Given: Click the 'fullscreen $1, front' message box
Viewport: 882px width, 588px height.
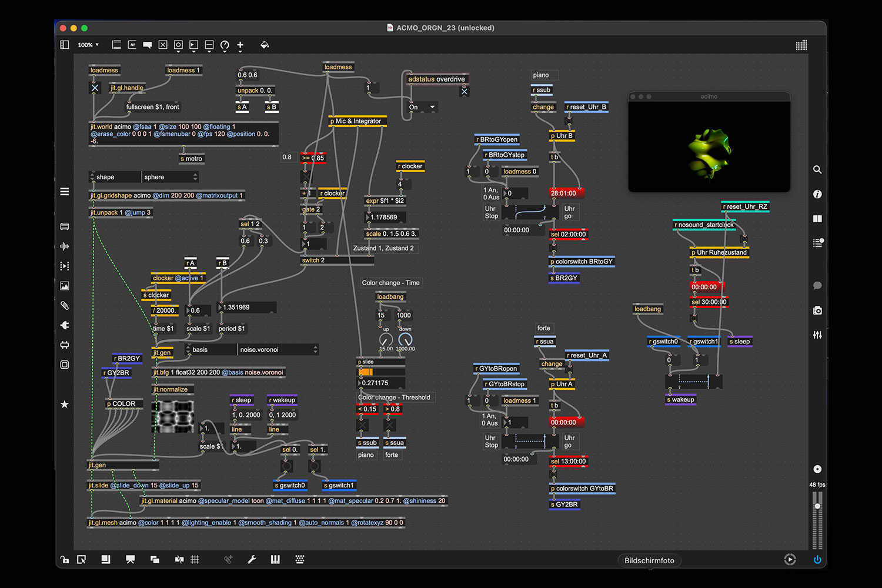Looking at the screenshot, I should (x=152, y=107).
